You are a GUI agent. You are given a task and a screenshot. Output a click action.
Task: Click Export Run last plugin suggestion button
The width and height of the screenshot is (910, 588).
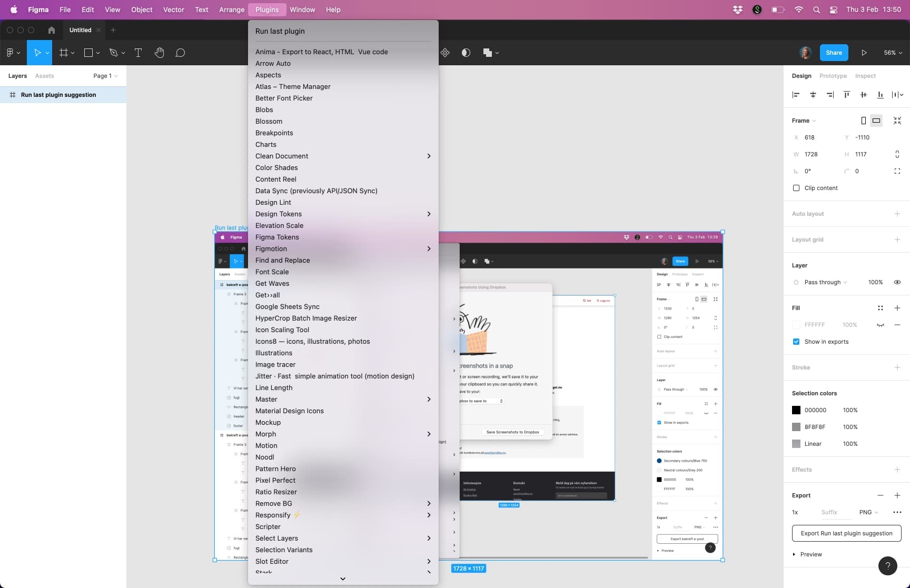[847, 533]
